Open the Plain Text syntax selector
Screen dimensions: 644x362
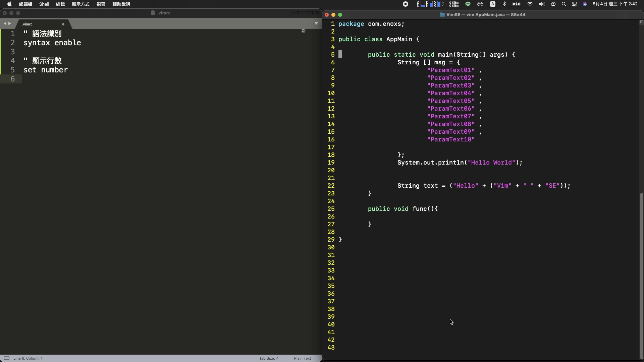tap(302, 358)
